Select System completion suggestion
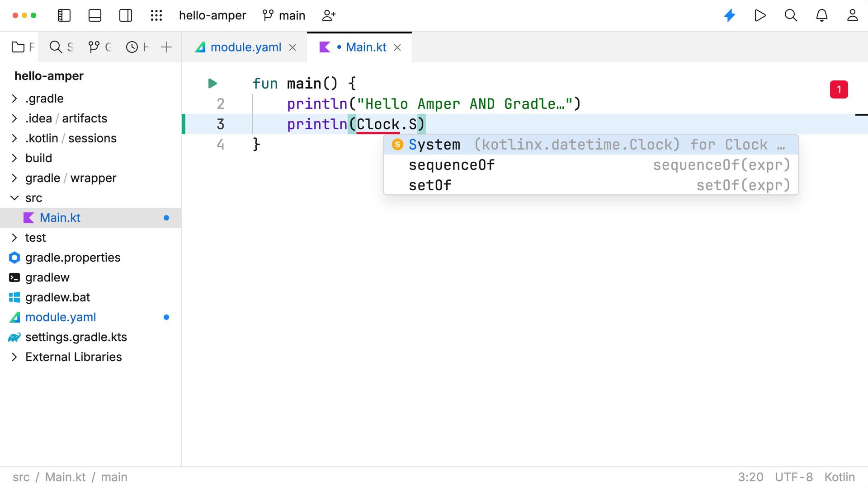The height and width of the screenshot is (488, 868). coord(591,145)
